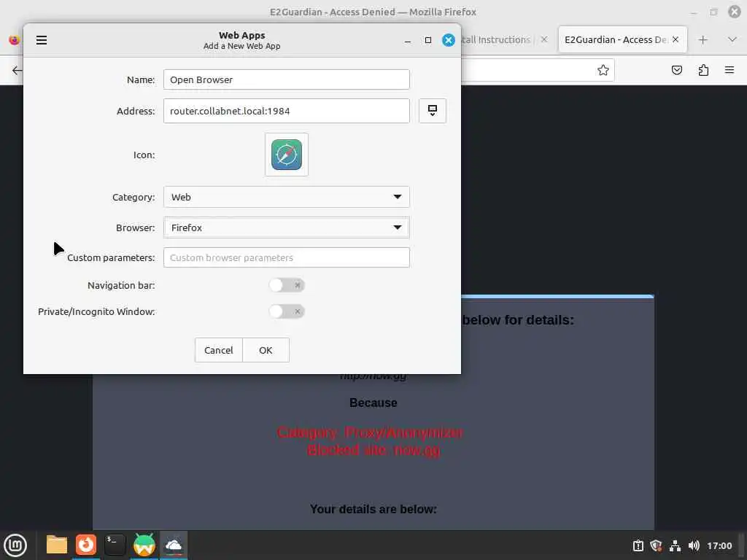
Task: Click the favicon download button next to Address
Action: (432, 111)
